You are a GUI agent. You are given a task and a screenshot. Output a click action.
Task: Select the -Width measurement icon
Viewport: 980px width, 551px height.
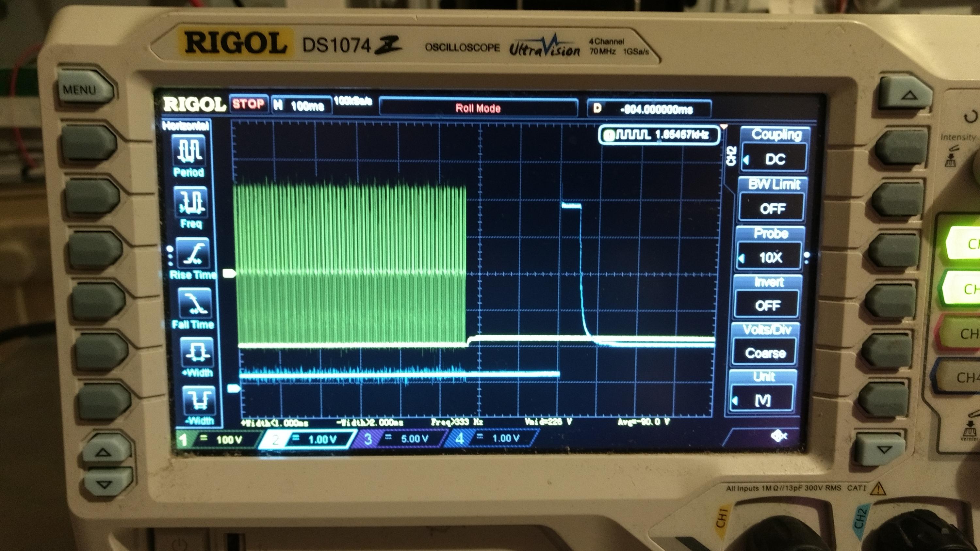pyautogui.click(x=199, y=401)
